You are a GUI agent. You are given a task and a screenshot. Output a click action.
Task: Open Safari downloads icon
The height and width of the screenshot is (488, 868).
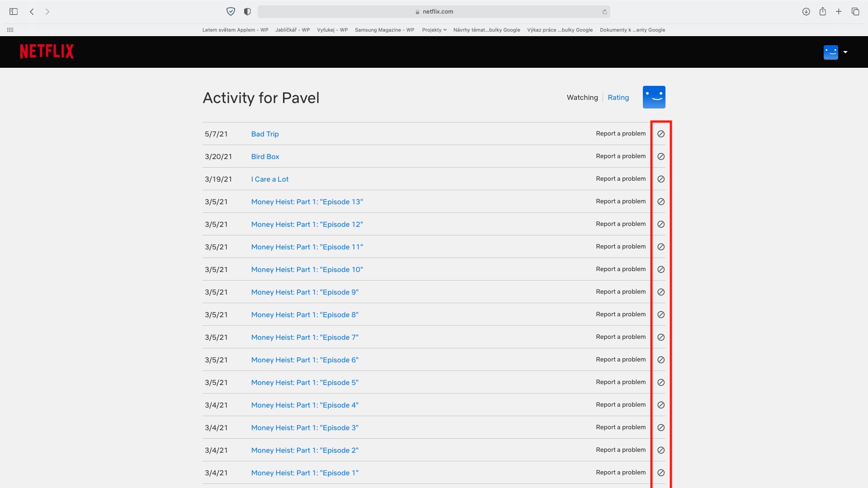coord(806,12)
